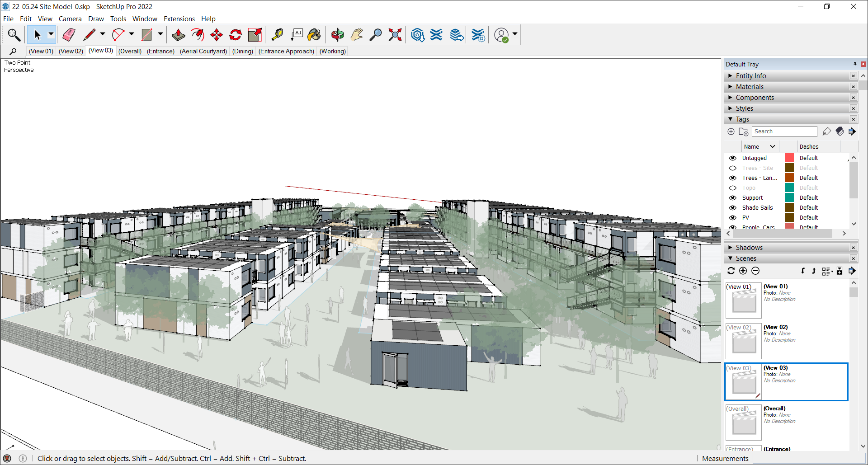This screenshot has height=465, width=868.
Task: Activate the Pan hand tool
Action: (x=357, y=35)
